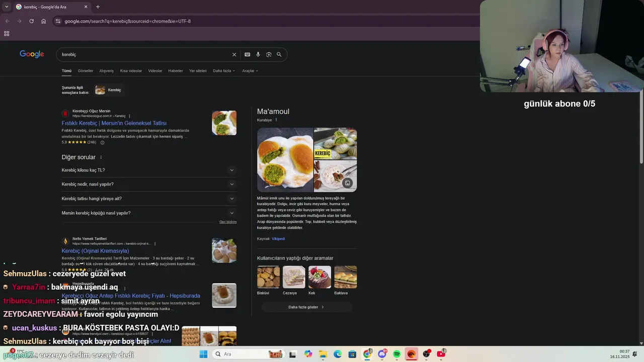Open the 'Araçlar' dropdown

pos(250,71)
